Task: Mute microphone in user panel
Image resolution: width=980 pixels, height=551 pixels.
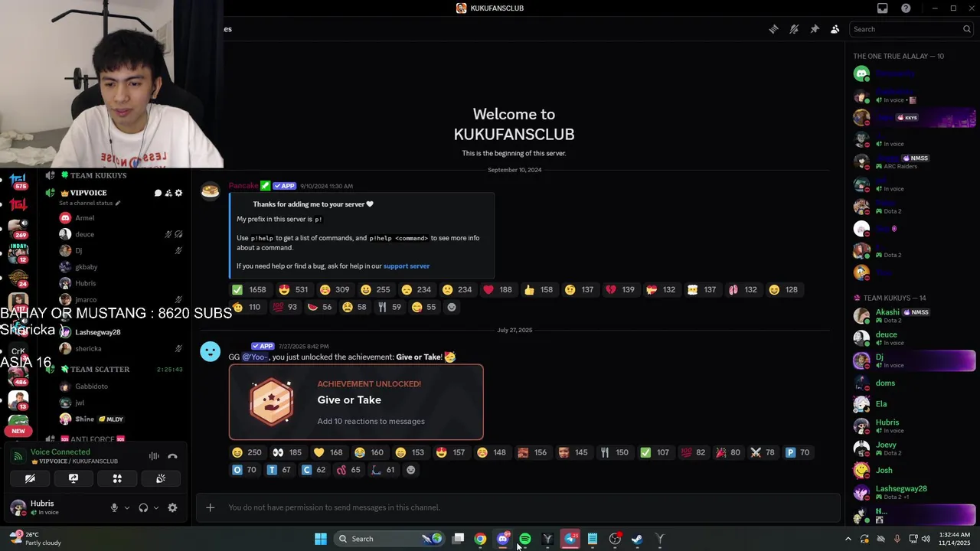Action: [114, 507]
